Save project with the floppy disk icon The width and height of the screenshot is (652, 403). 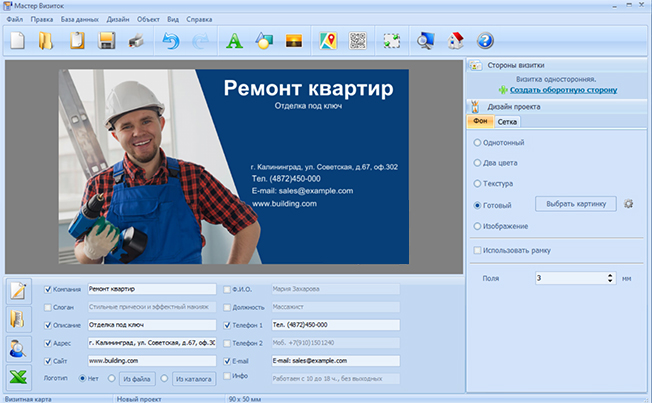[x=106, y=41]
